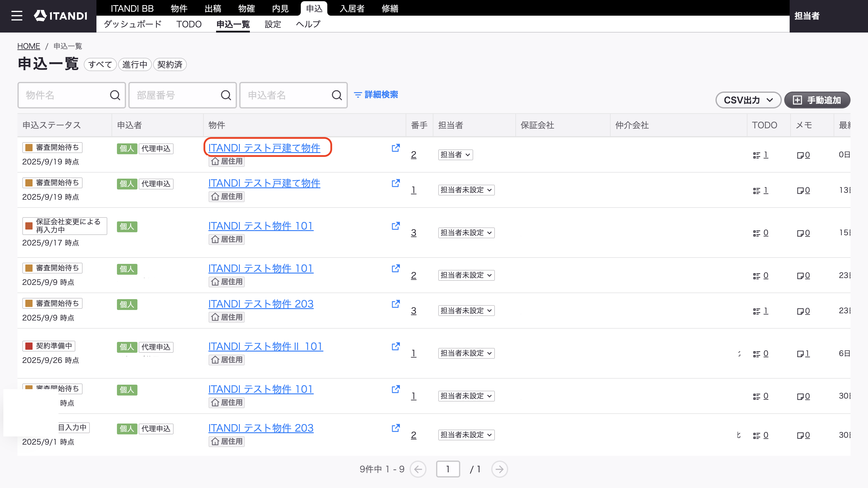The width and height of the screenshot is (868, 488).
Task: Open 担当者未設定 dropdown in 2025/9/9 テスト物件 101 row
Action: 466,275
